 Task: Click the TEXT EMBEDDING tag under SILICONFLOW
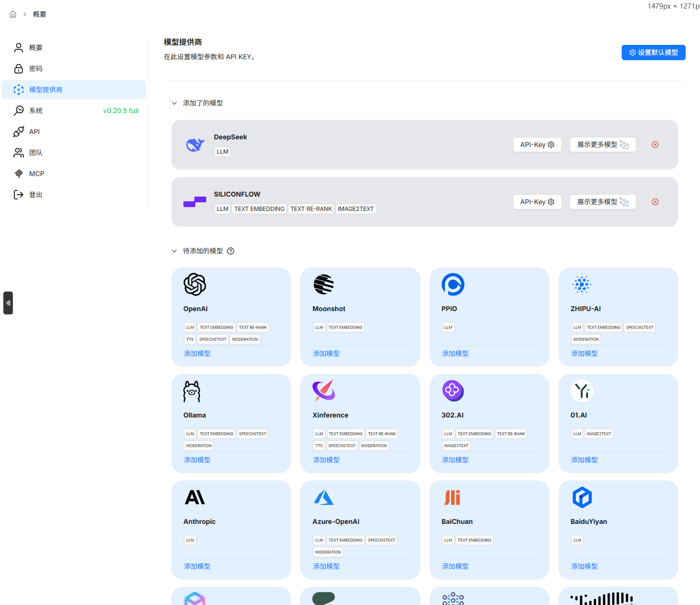coord(259,209)
